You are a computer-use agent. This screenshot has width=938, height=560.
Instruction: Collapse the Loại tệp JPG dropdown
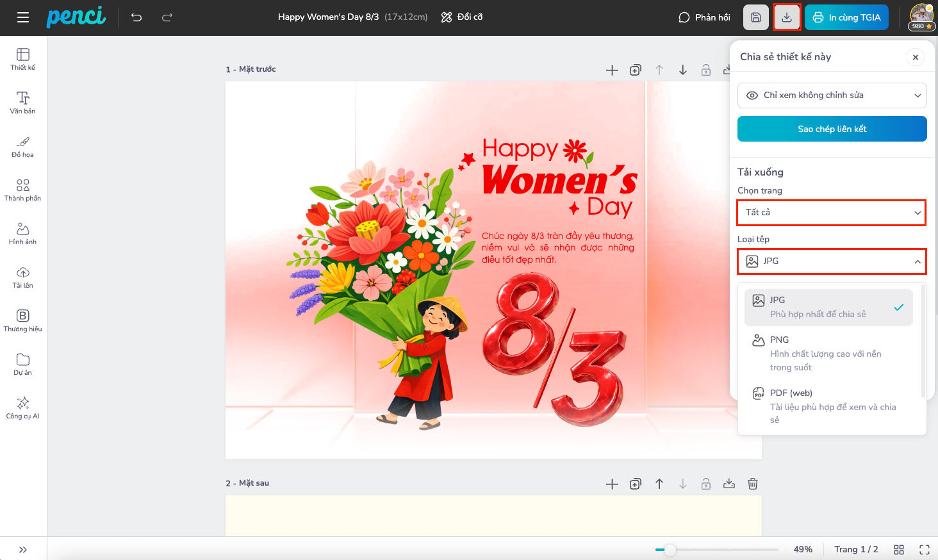[832, 261]
